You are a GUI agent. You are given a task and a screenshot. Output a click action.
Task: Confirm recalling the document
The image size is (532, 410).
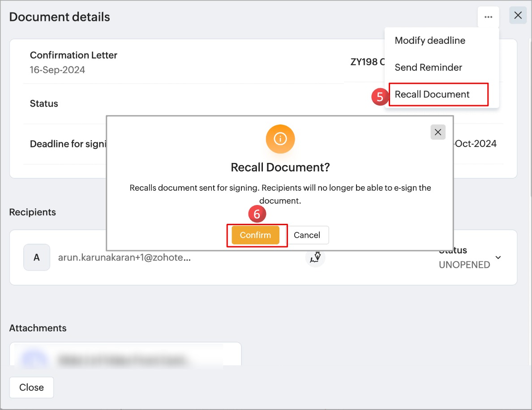(x=255, y=235)
